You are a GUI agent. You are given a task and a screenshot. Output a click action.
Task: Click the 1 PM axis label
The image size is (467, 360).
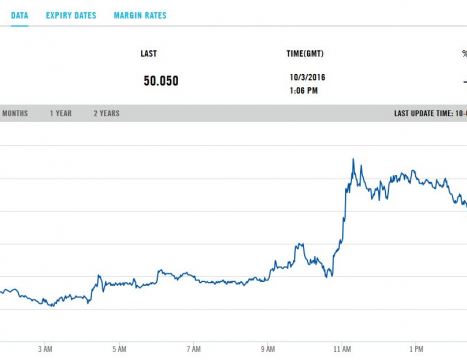(416, 349)
